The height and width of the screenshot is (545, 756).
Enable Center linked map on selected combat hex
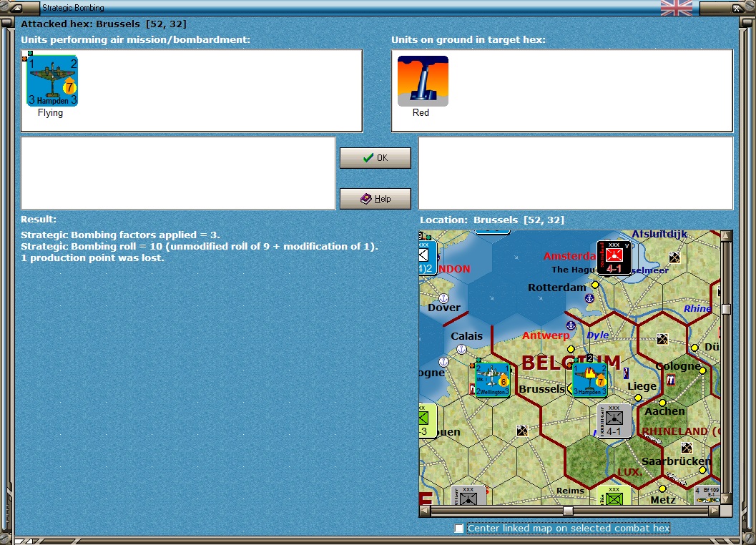pyautogui.click(x=459, y=529)
